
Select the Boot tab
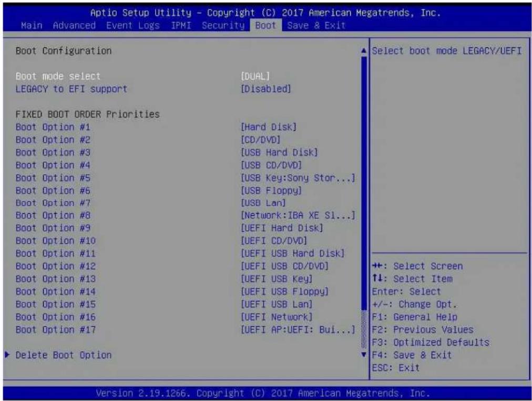pyautogui.click(x=265, y=25)
